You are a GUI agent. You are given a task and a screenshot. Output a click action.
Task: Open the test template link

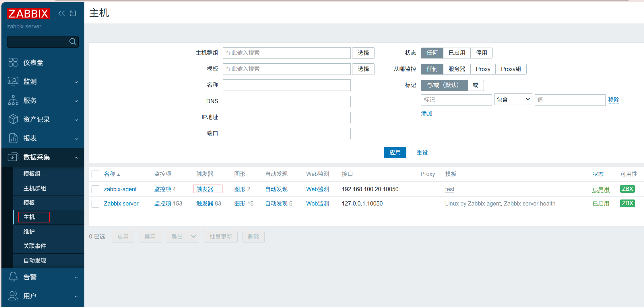point(450,189)
